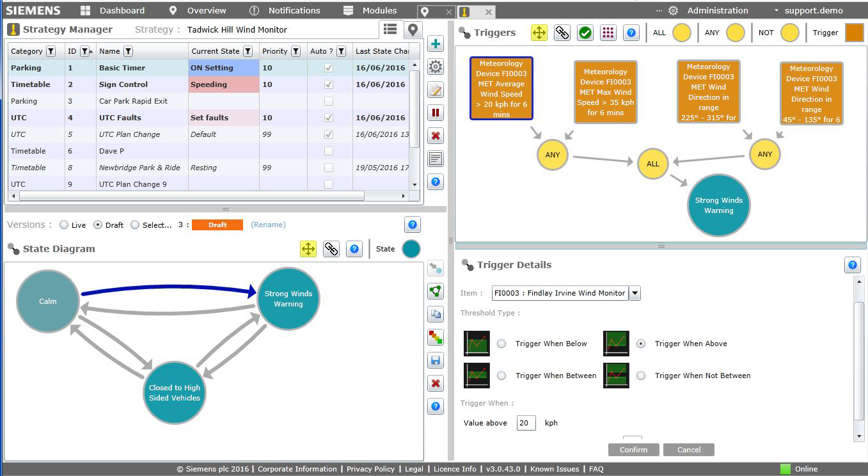The image size is (868, 476).
Task: Tick the Auto checkbox for Car Park Rapid Exit
Action: 329,101
